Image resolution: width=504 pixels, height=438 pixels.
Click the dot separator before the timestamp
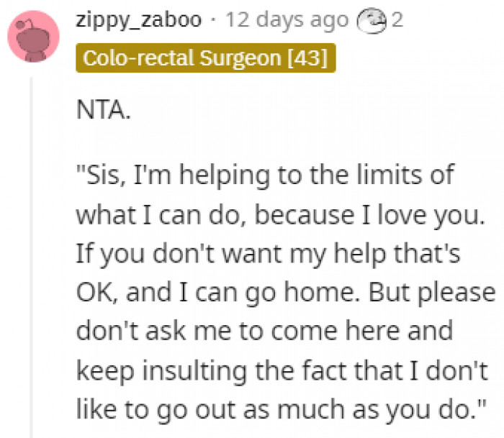pos(213,20)
